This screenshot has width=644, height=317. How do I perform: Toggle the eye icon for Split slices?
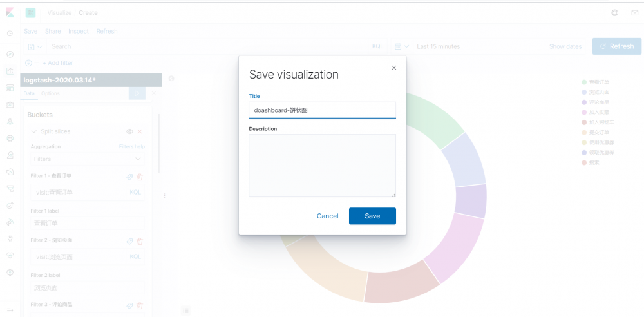(x=129, y=131)
